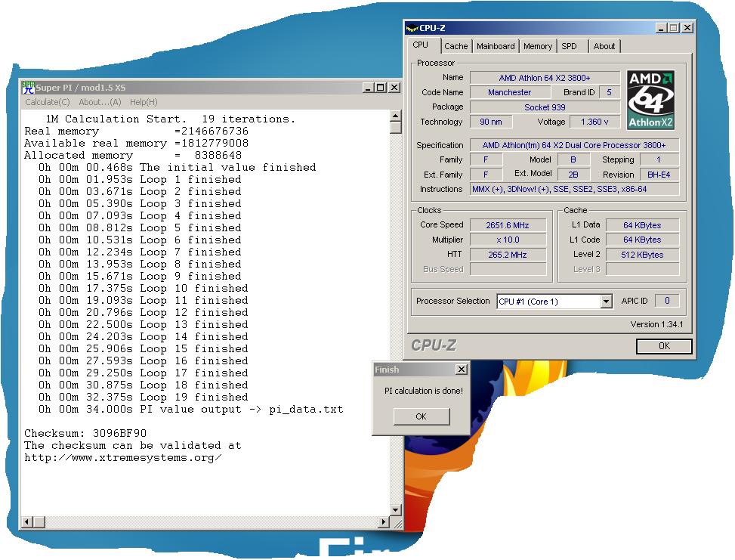
Task: Click the OK button in CPU-Z
Action: click(x=664, y=346)
